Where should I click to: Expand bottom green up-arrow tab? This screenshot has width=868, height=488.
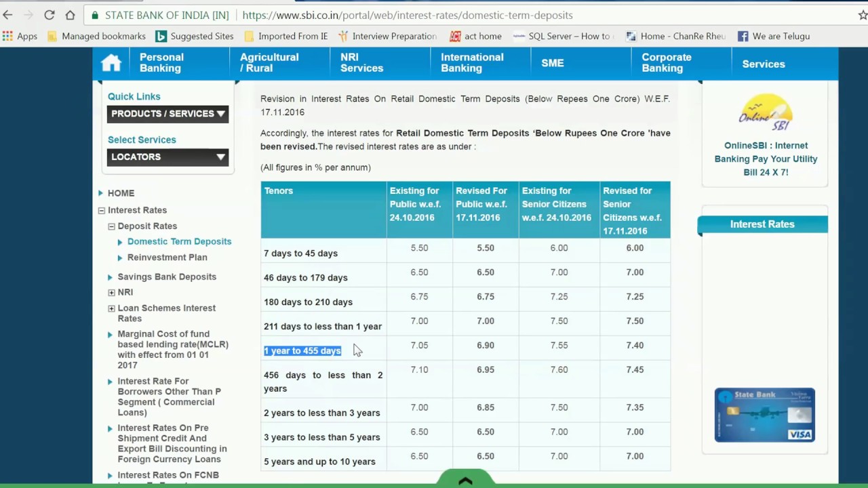point(465,479)
